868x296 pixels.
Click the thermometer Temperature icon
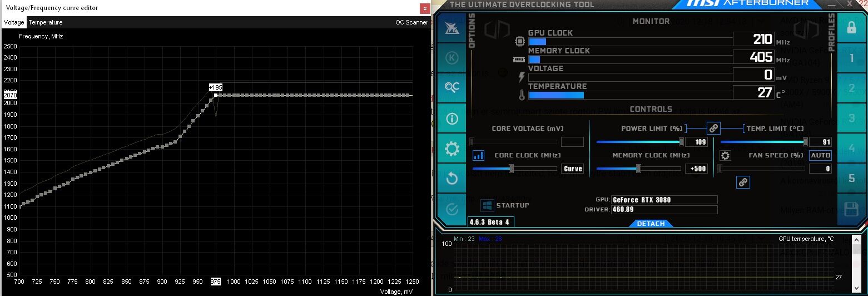click(x=522, y=95)
